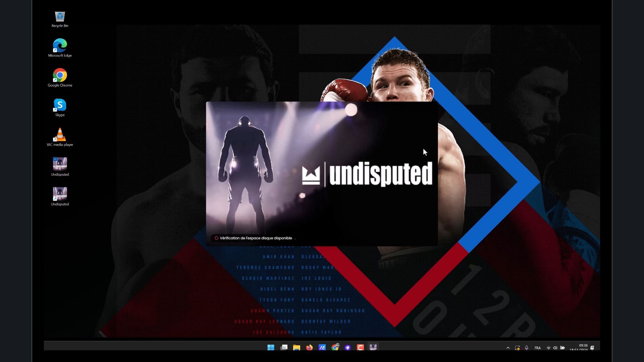Image resolution: width=644 pixels, height=362 pixels.
Task: Click the Undisputed app in the taskbar
Action: [x=373, y=347]
